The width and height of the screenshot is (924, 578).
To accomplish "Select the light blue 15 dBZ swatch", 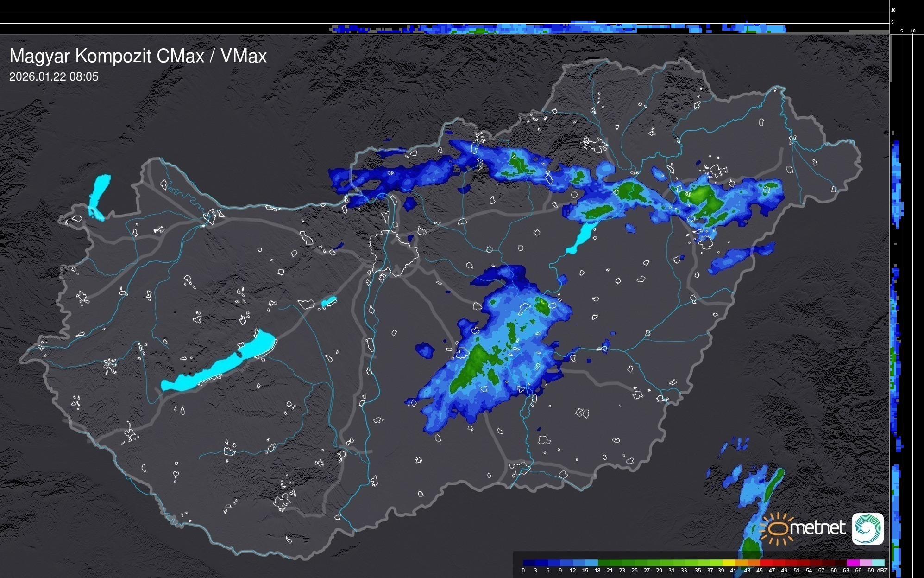I will tap(592, 563).
